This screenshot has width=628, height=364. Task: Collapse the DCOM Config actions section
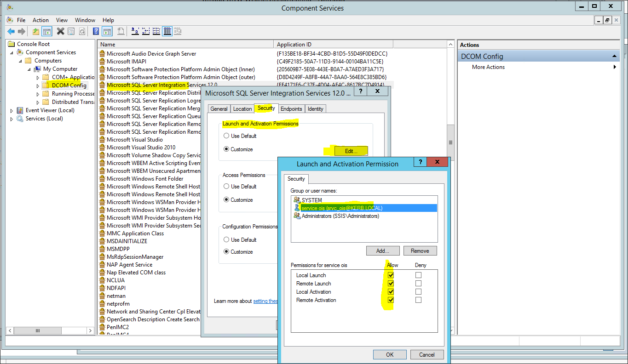pyautogui.click(x=615, y=56)
